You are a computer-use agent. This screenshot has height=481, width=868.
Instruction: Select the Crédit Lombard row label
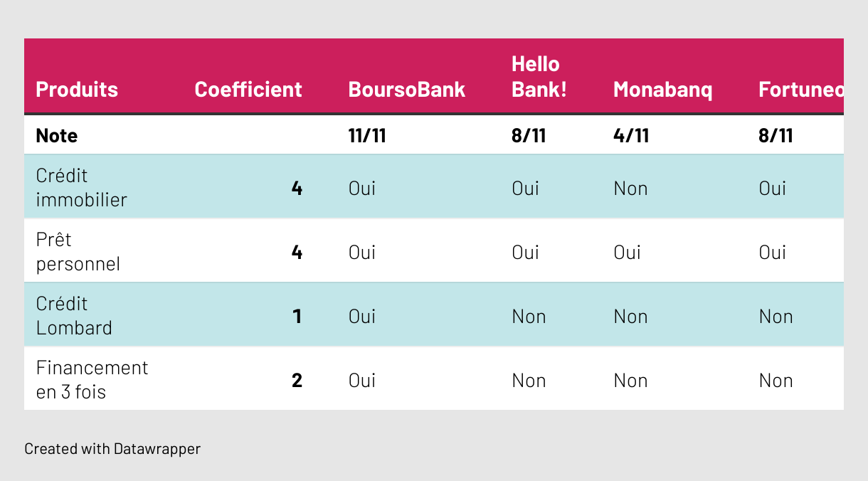74,316
